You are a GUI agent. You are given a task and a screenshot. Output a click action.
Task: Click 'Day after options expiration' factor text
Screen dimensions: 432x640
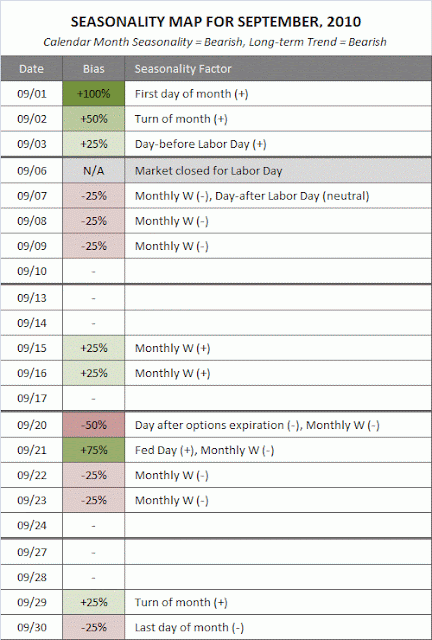click(209, 425)
